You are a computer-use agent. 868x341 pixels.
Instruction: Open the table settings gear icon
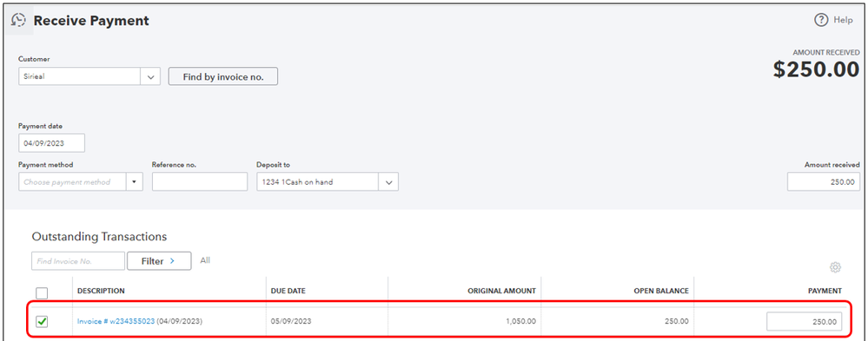(835, 267)
